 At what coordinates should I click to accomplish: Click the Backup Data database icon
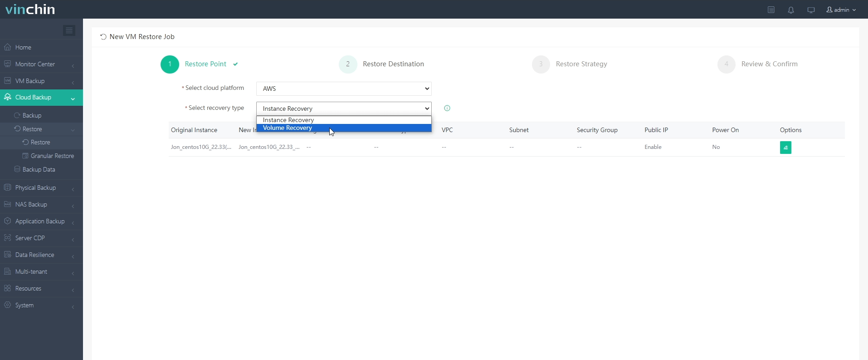pyautogui.click(x=17, y=169)
